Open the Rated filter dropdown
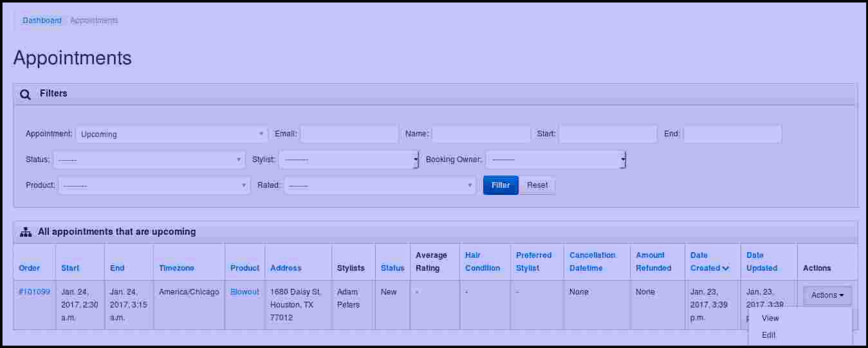Image resolution: width=868 pixels, height=348 pixels. (x=380, y=185)
